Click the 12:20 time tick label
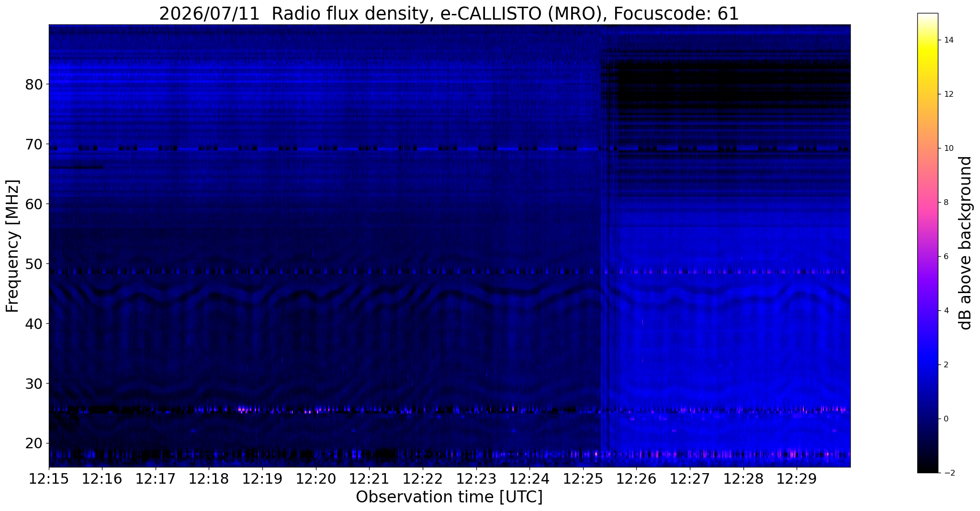The height and width of the screenshot is (511, 980). (316, 479)
